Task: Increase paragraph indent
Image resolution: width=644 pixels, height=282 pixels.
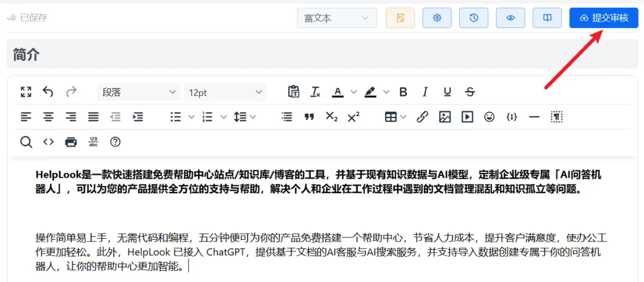Action: point(138,117)
